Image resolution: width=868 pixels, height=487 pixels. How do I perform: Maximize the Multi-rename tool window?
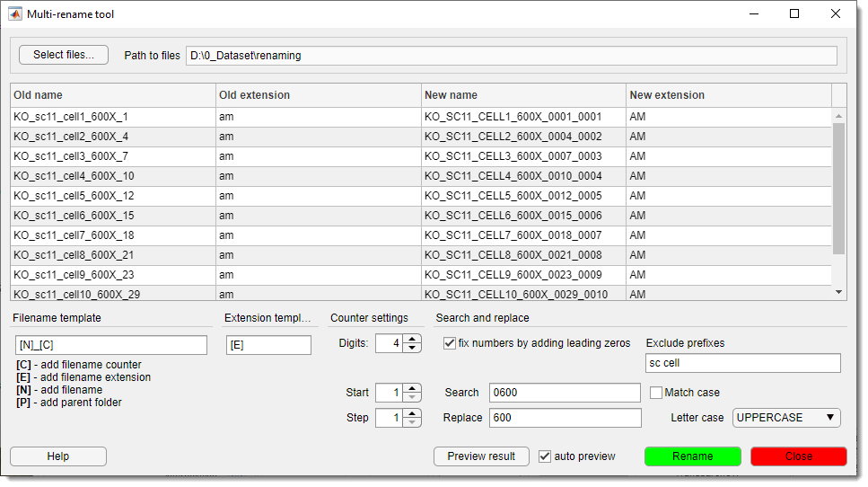794,14
